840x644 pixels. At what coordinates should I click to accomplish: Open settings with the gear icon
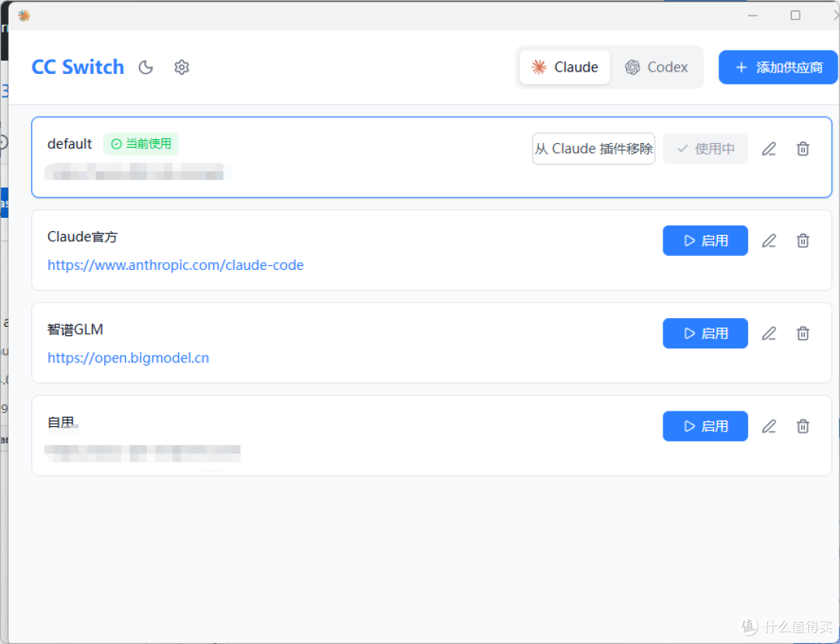[181, 68]
